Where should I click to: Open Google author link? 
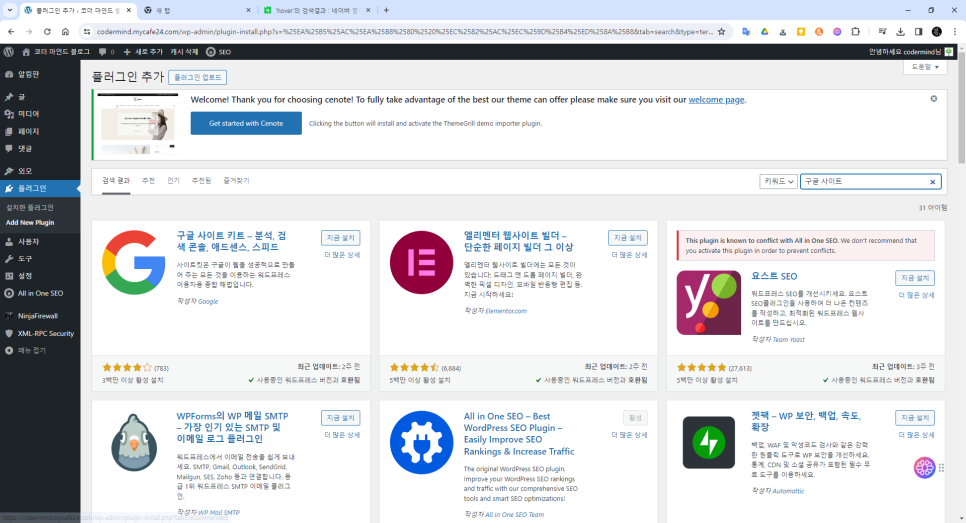pos(208,301)
